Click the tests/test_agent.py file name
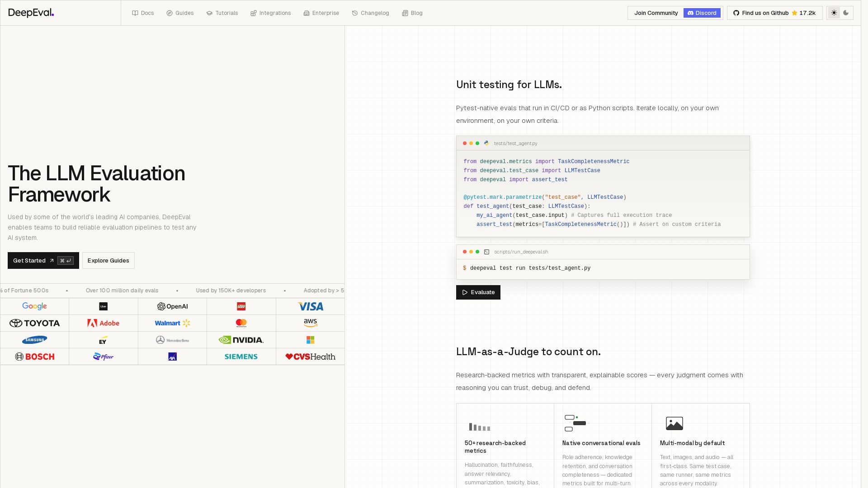Image resolution: width=868 pixels, height=488 pixels. [516, 143]
